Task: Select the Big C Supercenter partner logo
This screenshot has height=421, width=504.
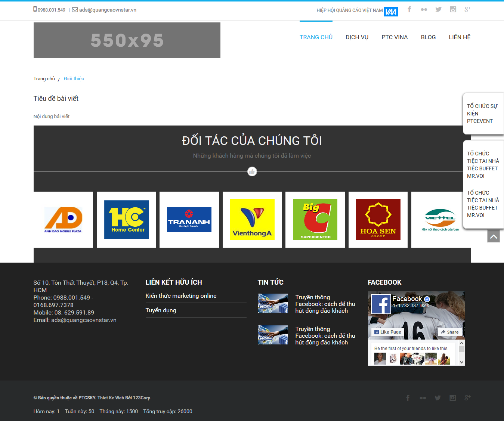Action: pos(315,220)
